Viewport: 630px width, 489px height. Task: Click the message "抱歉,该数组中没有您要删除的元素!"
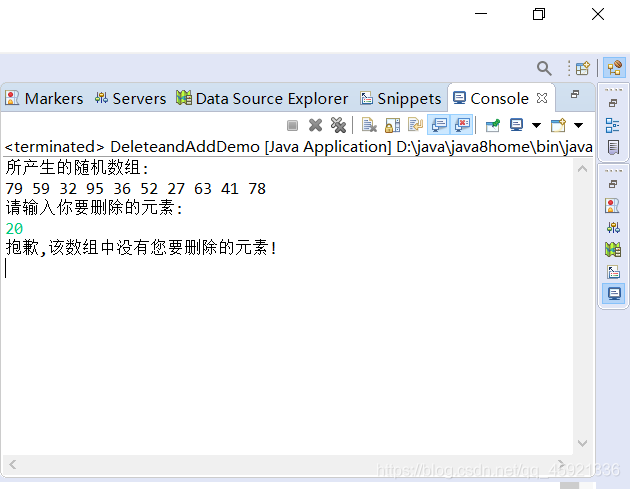(x=141, y=248)
